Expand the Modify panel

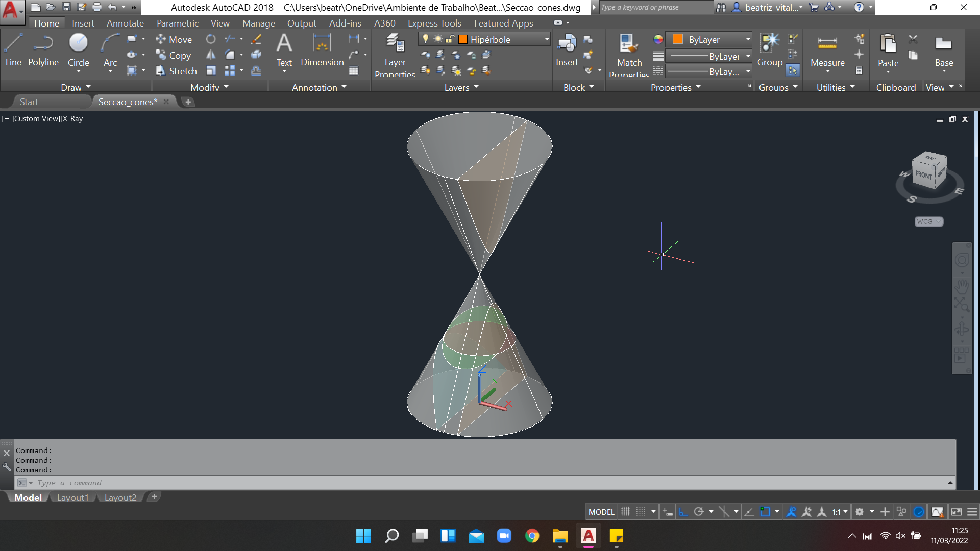click(210, 87)
